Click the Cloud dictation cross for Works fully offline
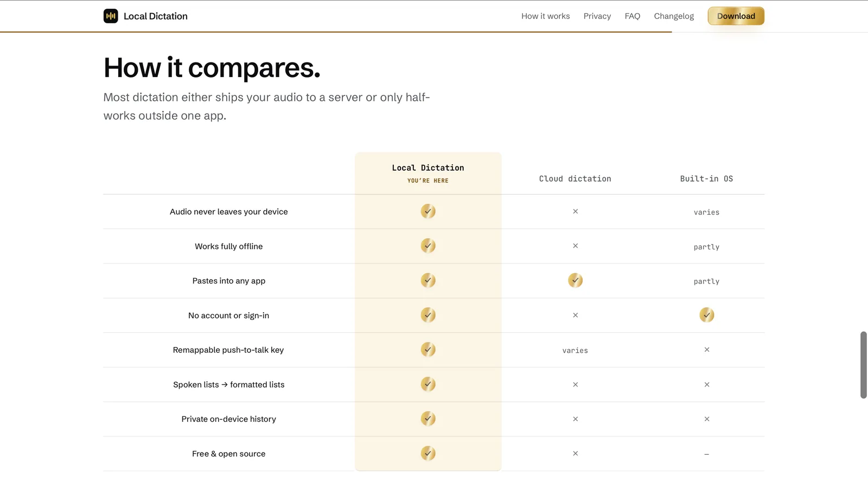This screenshot has width=868, height=496. [575, 246]
